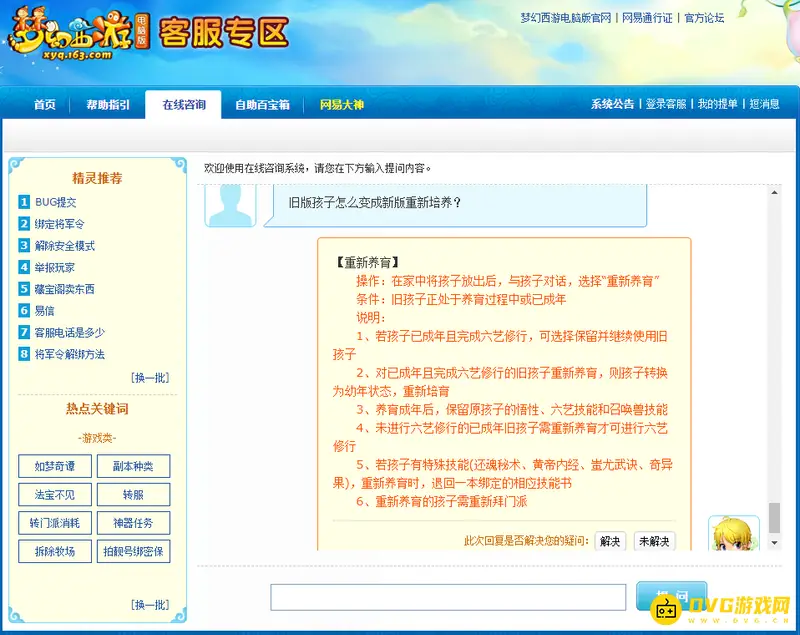The image size is (800, 635).
Task: Click number 2 icon beside 绑定将军令
Action: click(24, 224)
